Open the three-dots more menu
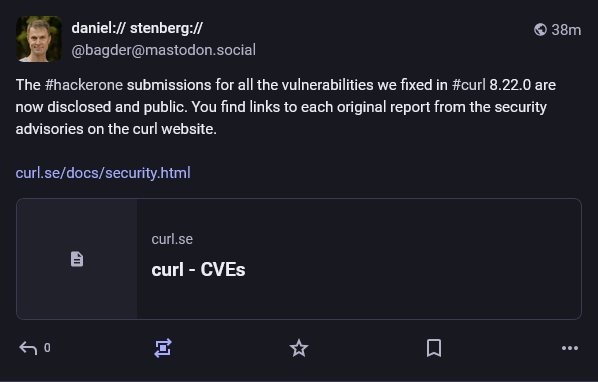Image resolution: width=598 pixels, height=382 pixels. pos(570,348)
